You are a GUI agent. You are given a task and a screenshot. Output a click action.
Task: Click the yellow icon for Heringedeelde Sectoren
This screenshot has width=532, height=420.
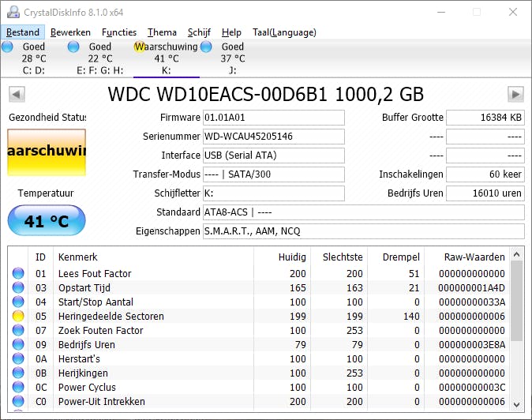18,317
